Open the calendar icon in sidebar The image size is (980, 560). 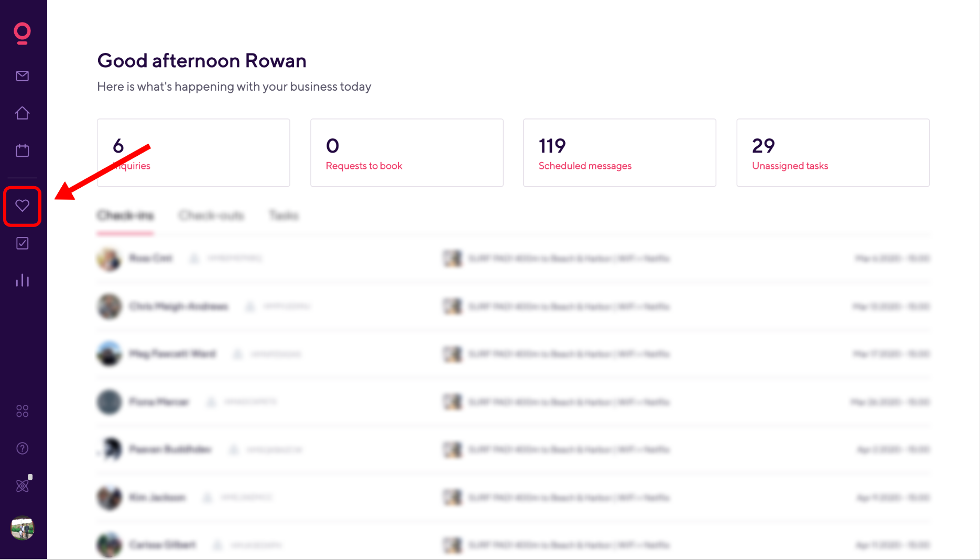tap(22, 150)
